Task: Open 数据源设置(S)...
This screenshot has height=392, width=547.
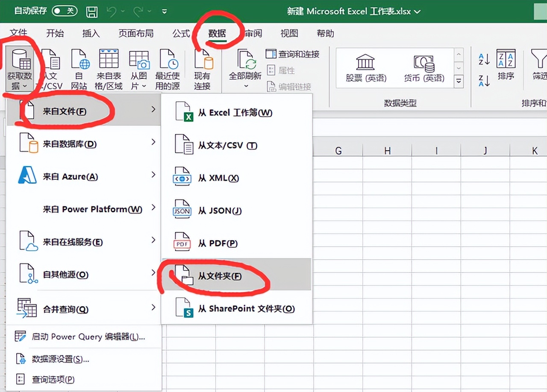Action: click(x=84, y=359)
